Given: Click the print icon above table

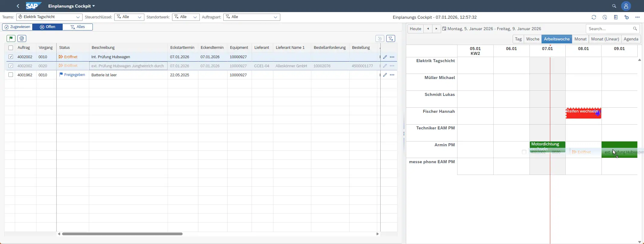Looking at the screenshot, I should pyautogui.click(x=22, y=39).
